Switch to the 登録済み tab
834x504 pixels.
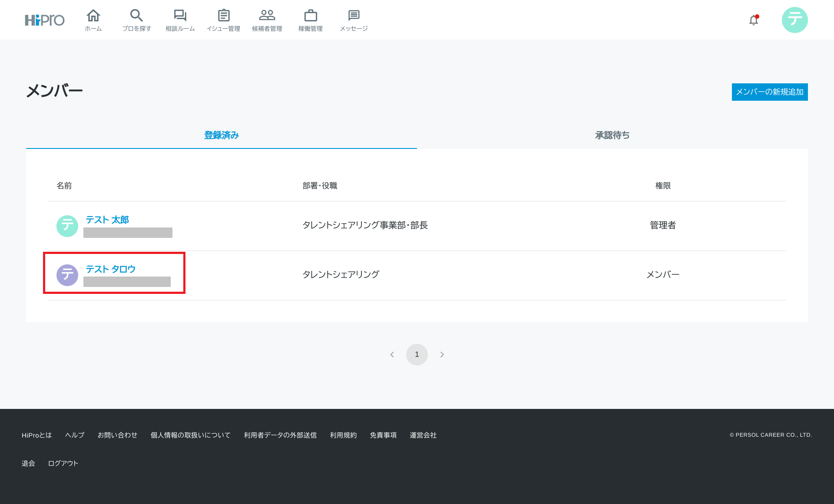(x=222, y=135)
